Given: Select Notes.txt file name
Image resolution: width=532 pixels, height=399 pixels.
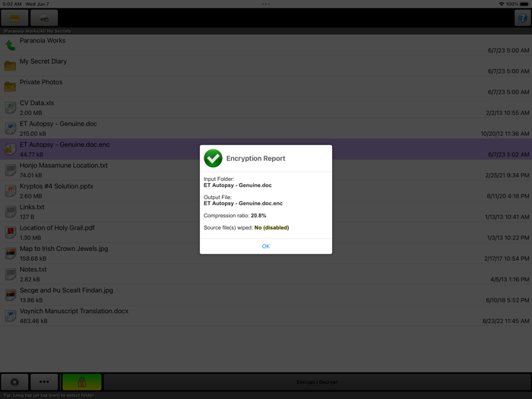Looking at the screenshot, I should pos(33,269).
